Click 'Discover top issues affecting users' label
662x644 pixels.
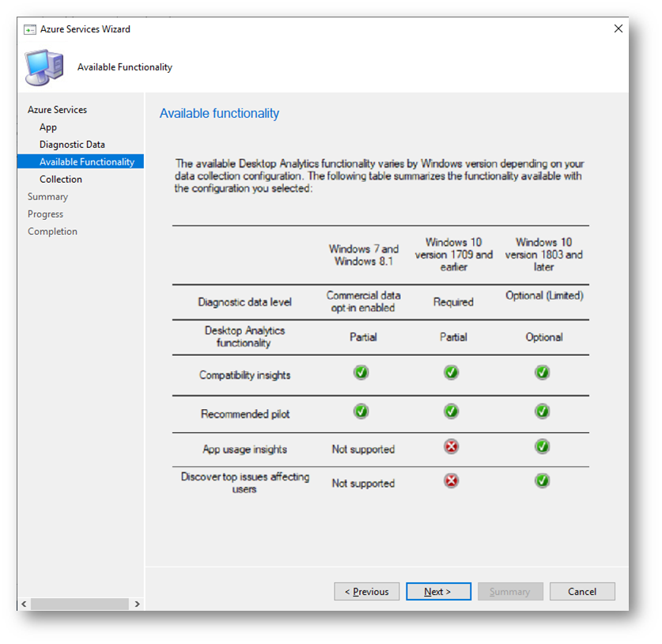(245, 483)
